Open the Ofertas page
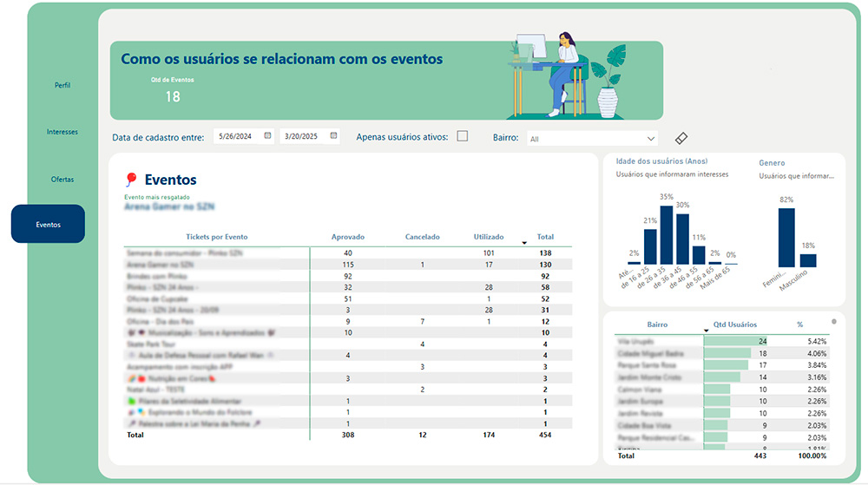Image resolution: width=868 pixels, height=485 pixels. coord(62,180)
